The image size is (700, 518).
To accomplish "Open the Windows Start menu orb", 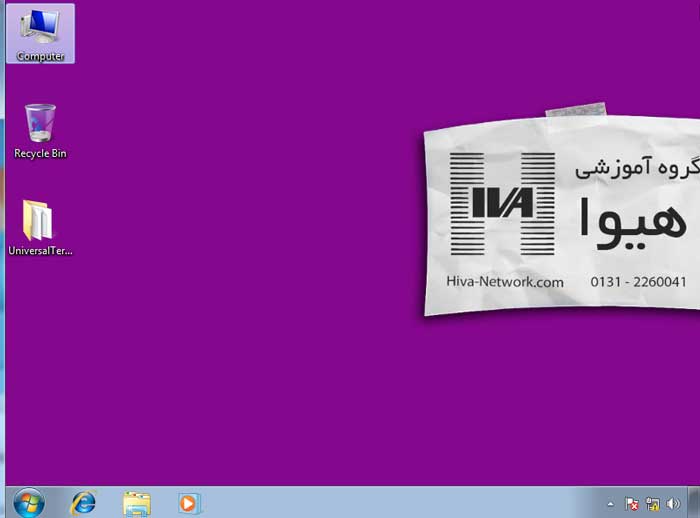I will 29,503.
